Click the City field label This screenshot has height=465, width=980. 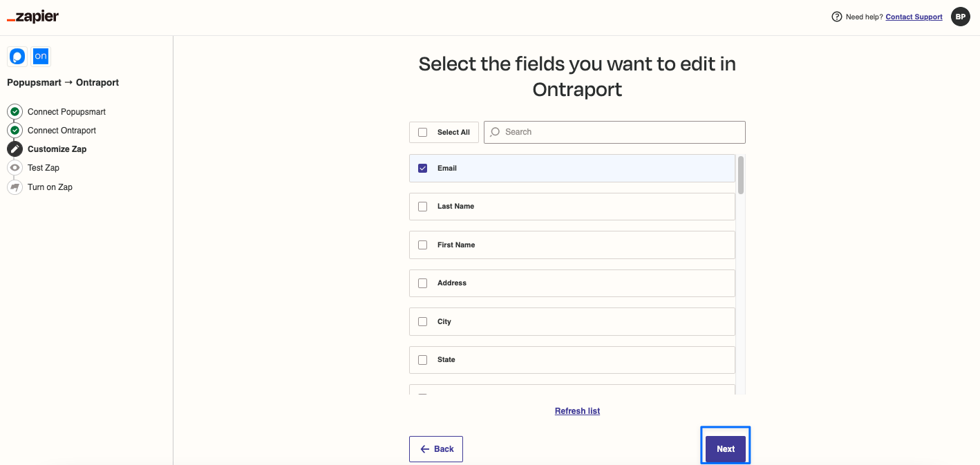coord(444,321)
